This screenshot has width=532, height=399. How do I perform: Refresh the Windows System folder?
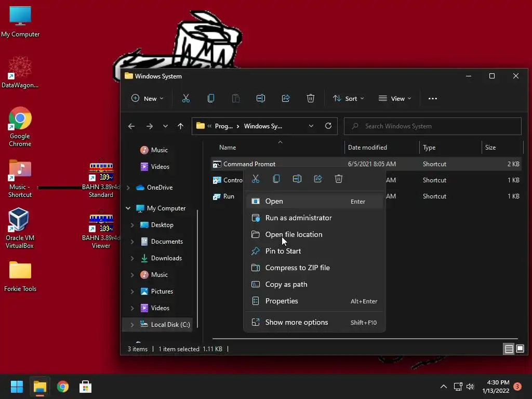tap(328, 126)
